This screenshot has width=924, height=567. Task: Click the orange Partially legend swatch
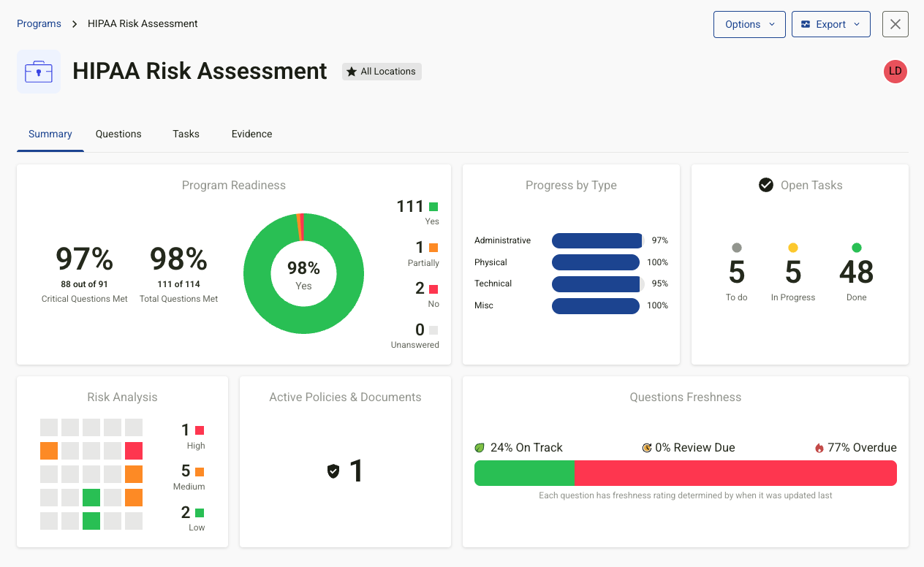[x=433, y=248]
